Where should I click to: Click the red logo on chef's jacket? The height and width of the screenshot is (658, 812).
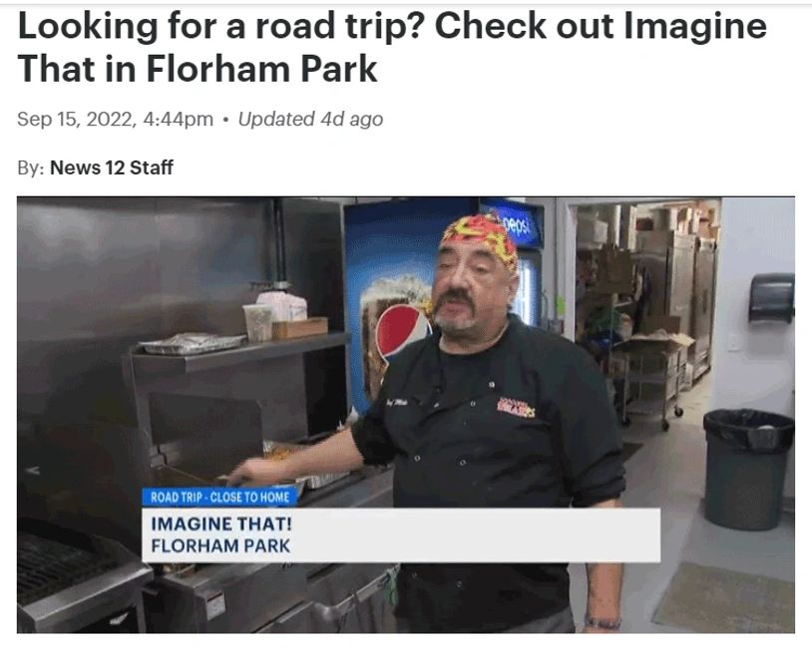pos(516,408)
